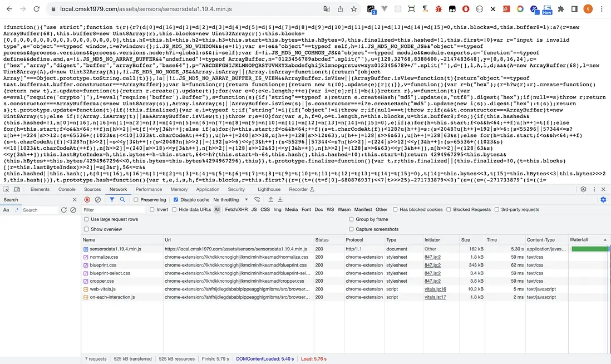Open the vitals.js:17 initiator link
The height and width of the screenshot is (364, 611).
coord(435,297)
